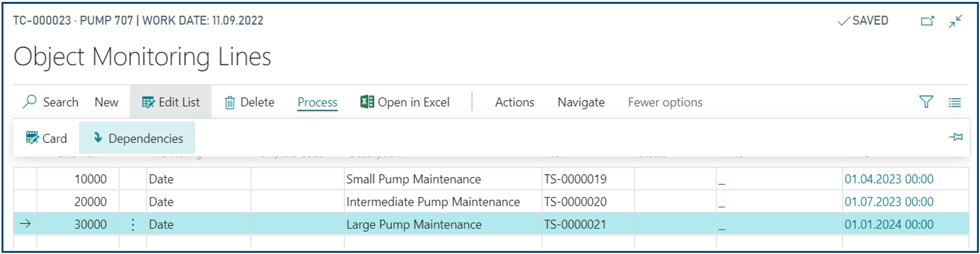Open the Dependencies action

point(137,138)
